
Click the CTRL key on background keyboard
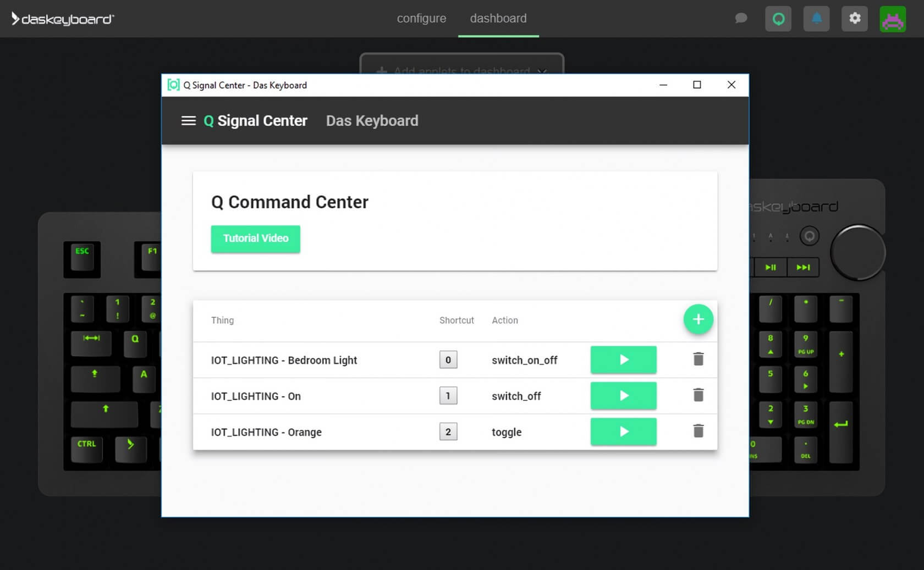(86, 449)
